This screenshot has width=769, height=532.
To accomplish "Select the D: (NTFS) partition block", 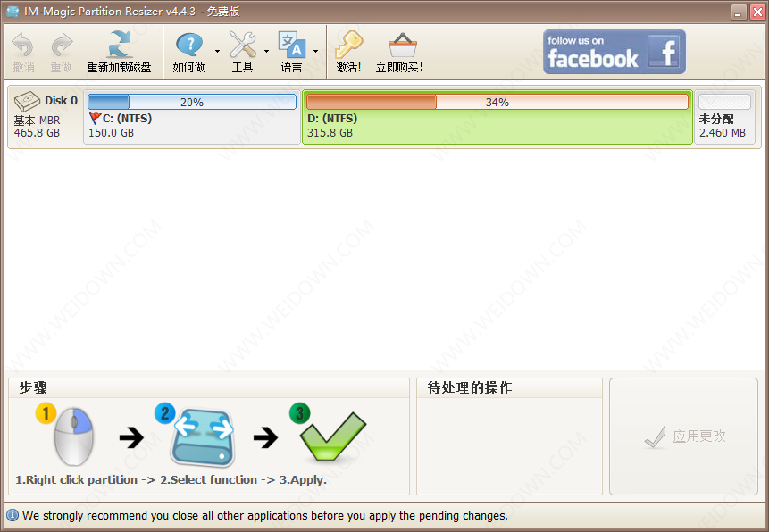I will point(497,117).
